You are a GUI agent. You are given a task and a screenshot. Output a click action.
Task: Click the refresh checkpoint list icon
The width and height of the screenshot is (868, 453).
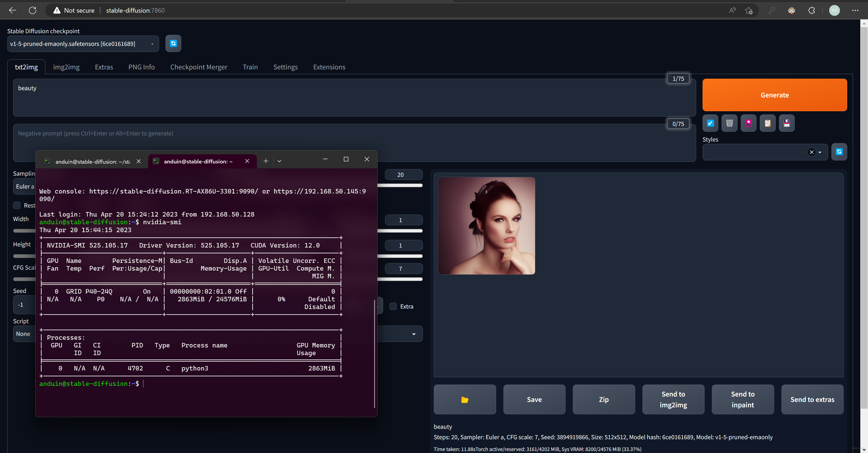pyautogui.click(x=173, y=43)
